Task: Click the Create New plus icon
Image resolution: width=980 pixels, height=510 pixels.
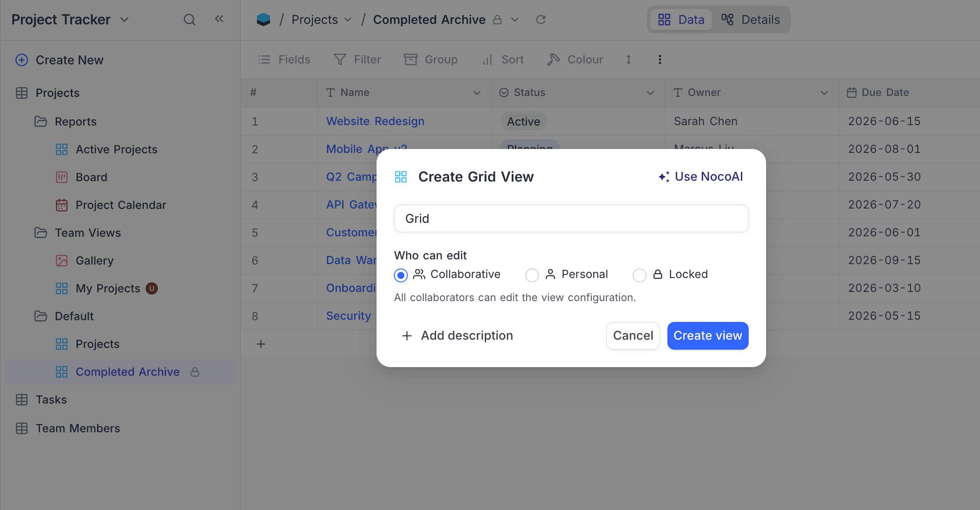Action: pyautogui.click(x=22, y=60)
